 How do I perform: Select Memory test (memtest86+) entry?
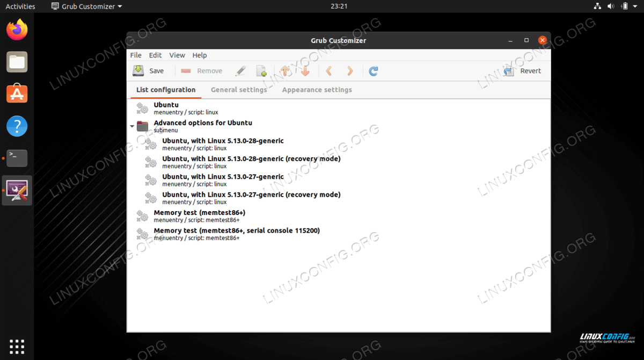(x=339, y=215)
